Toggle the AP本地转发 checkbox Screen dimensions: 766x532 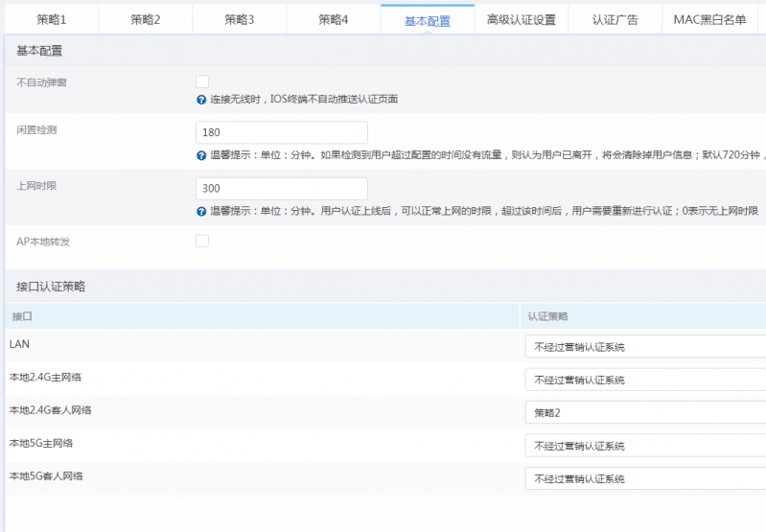[202, 242]
